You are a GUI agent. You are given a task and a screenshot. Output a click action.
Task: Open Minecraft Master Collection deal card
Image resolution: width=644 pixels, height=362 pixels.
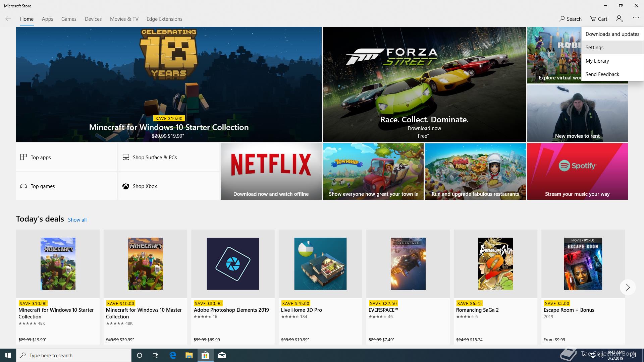click(145, 287)
